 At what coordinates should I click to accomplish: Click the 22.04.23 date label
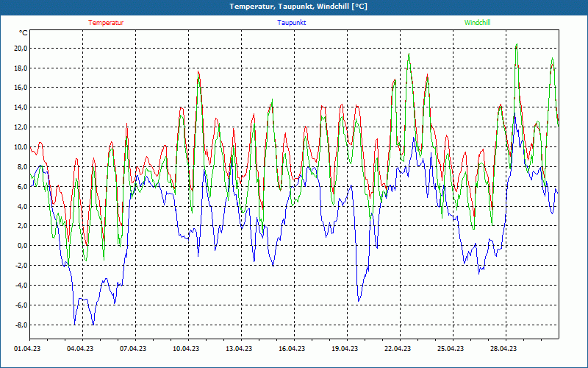398,349
